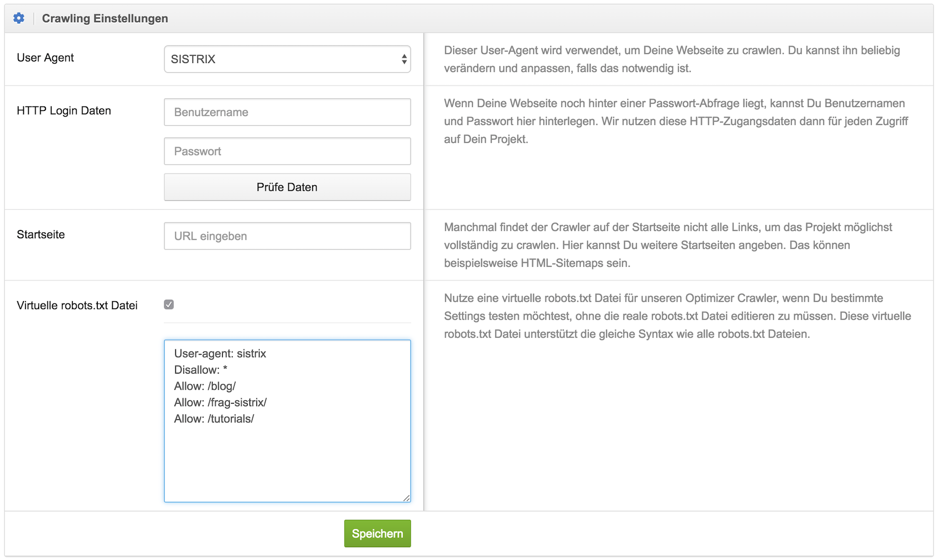Viewport: 938px width, 560px height.
Task: Click the Startseite label text
Action: (x=41, y=235)
